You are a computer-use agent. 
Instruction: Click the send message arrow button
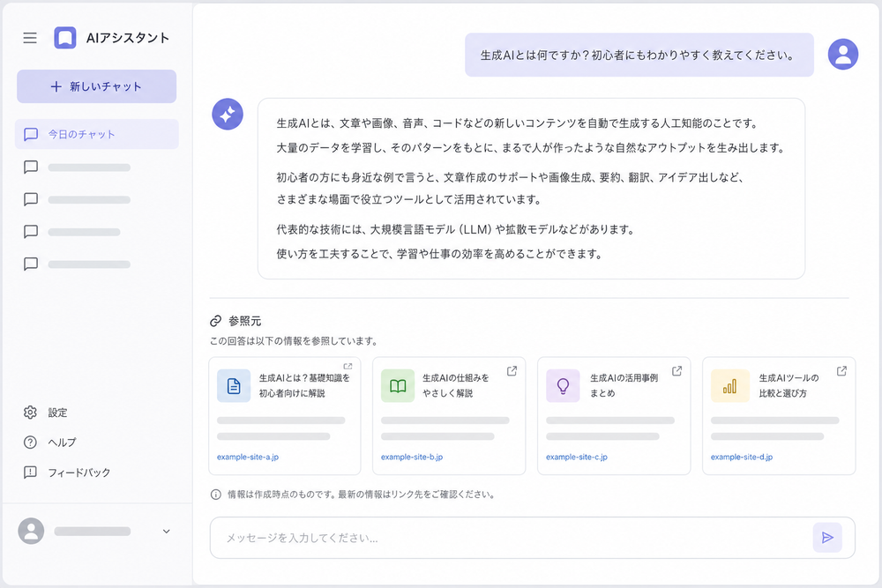point(827,538)
